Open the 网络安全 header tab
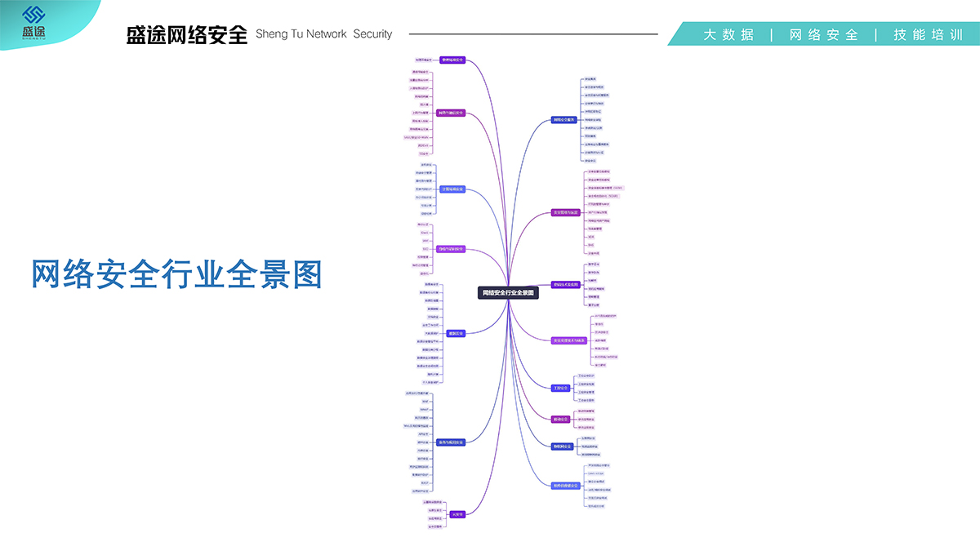Image resolution: width=980 pixels, height=551 pixels. click(x=823, y=34)
